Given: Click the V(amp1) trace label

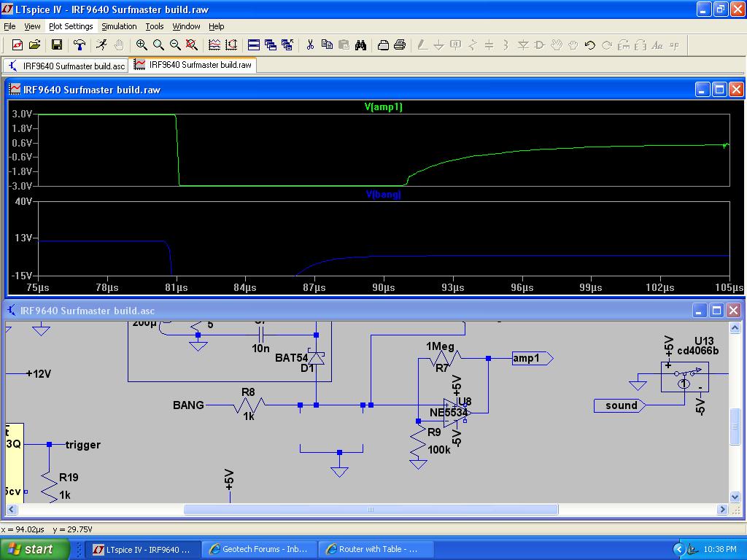Looking at the screenshot, I should [383, 107].
